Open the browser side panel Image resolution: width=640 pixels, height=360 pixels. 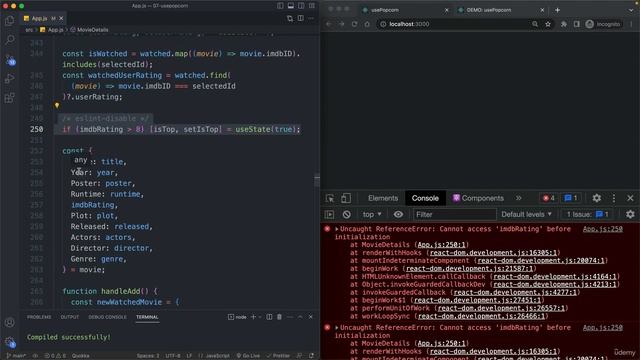576,24
